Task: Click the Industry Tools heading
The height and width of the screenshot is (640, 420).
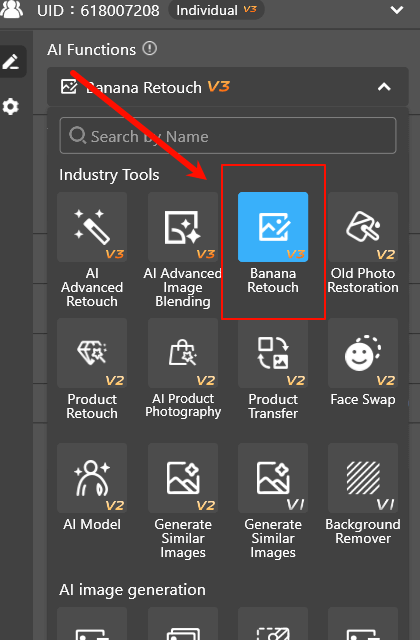Action: tap(109, 175)
